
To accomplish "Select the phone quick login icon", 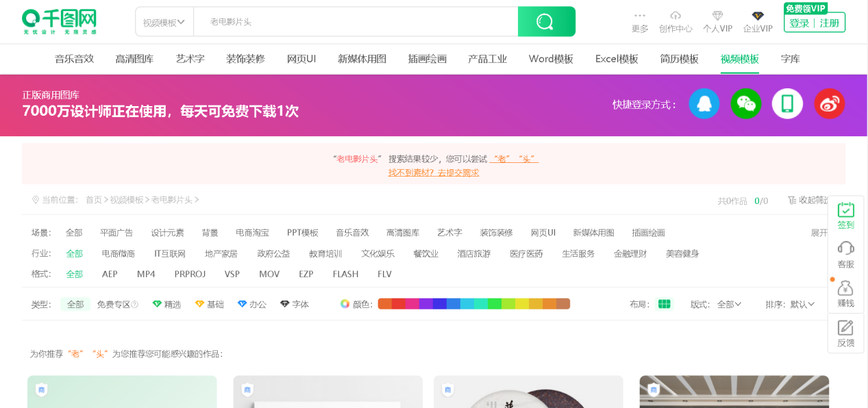I will coord(787,103).
